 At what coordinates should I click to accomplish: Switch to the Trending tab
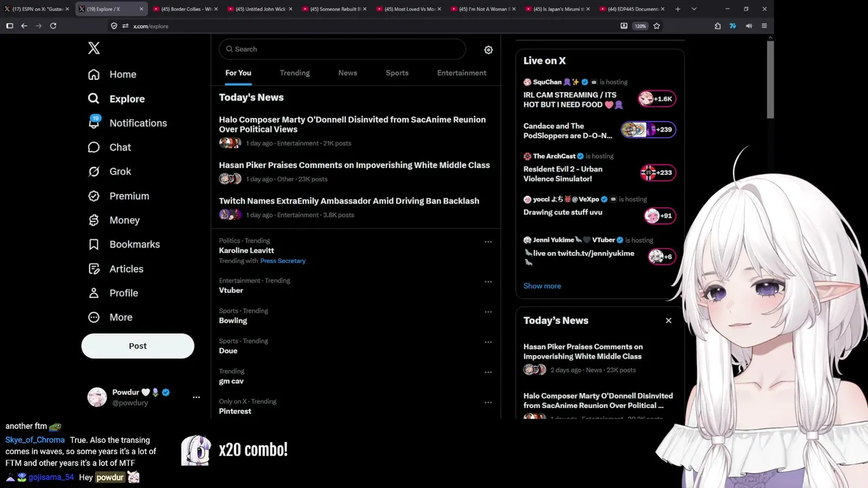click(x=294, y=73)
